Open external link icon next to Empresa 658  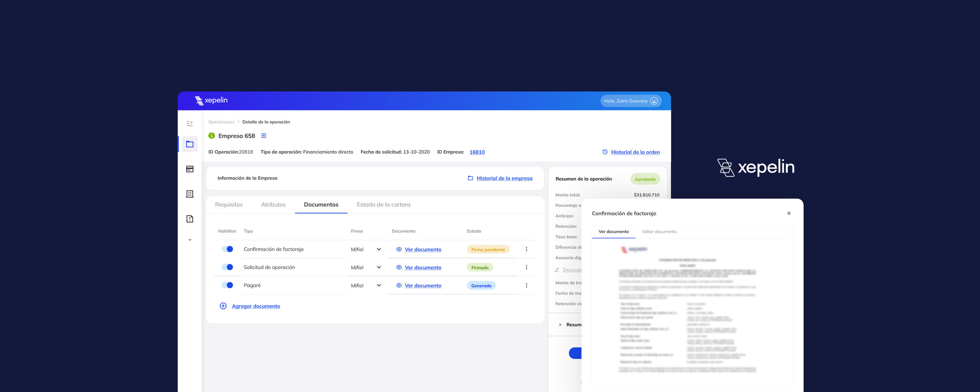[264, 136]
